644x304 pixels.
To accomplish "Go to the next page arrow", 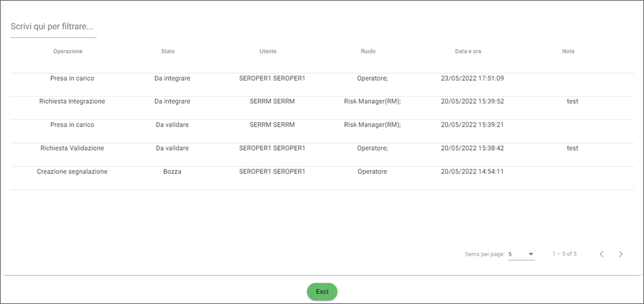I will point(621,254).
